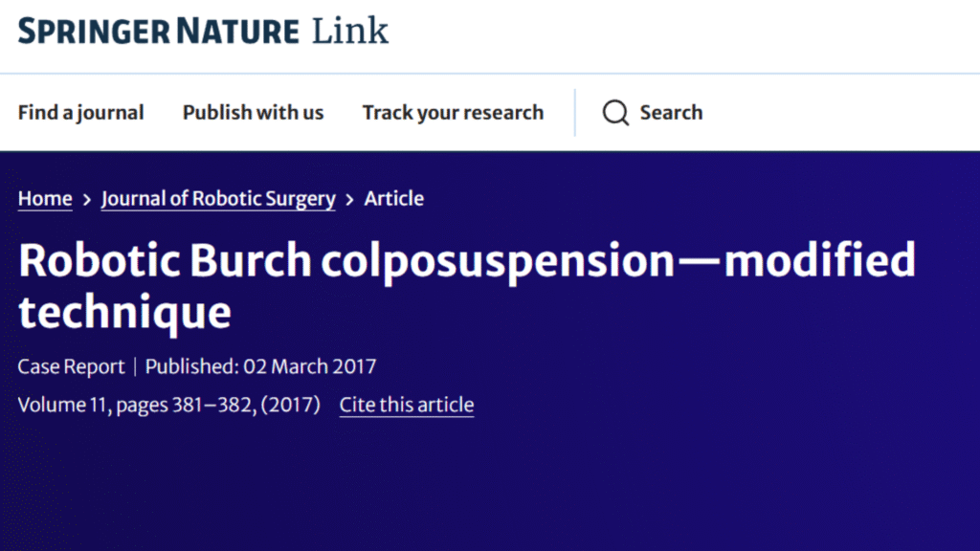Open the Journal of Robotic Surgery breadcrumb
Screen dimensions: 980x551
tap(218, 199)
